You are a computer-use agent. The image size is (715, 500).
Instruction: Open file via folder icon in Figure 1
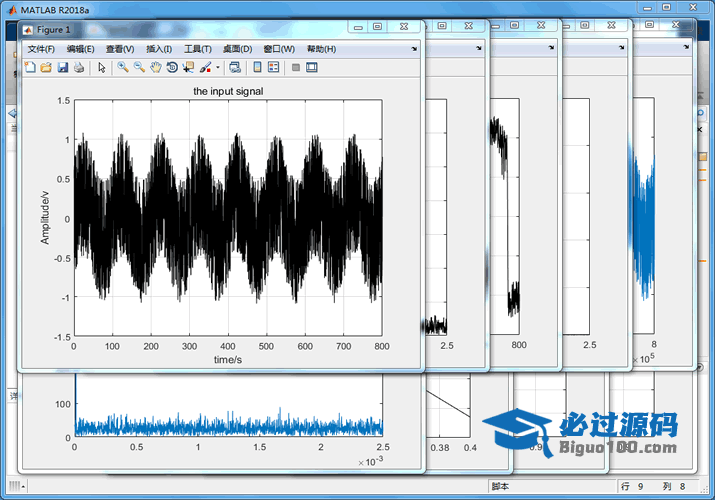(x=46, y=67)
